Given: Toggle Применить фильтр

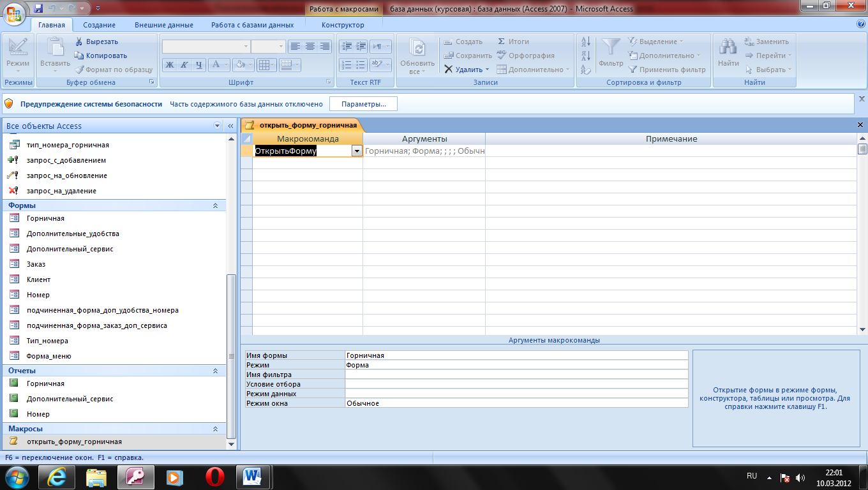Looking at the screenshot, I should [667, 70].
